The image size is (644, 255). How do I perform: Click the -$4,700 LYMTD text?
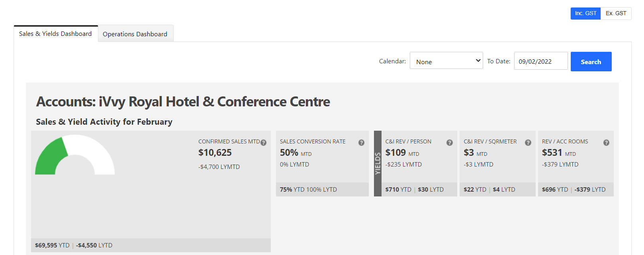(219, 167)
